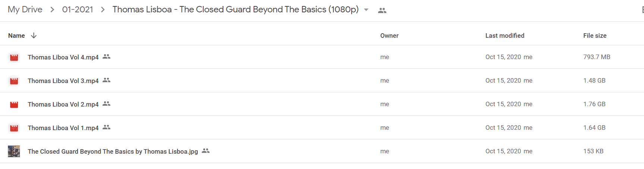Click shared icon next to Vol 2.mp4
The height and width of the screenshot is (169, 644).
[106, 104]
